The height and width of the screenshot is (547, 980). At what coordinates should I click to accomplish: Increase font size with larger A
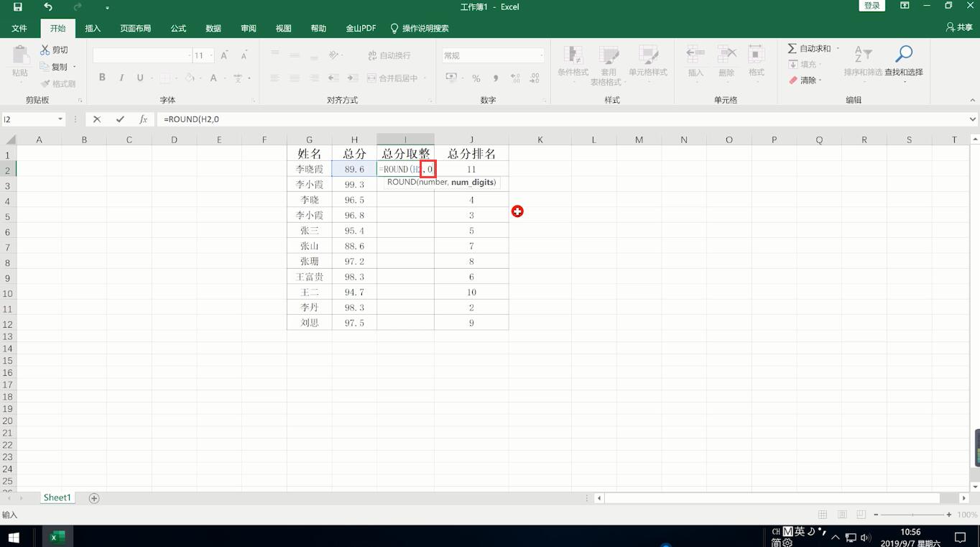pyautogui.click(x=224, y=55)
